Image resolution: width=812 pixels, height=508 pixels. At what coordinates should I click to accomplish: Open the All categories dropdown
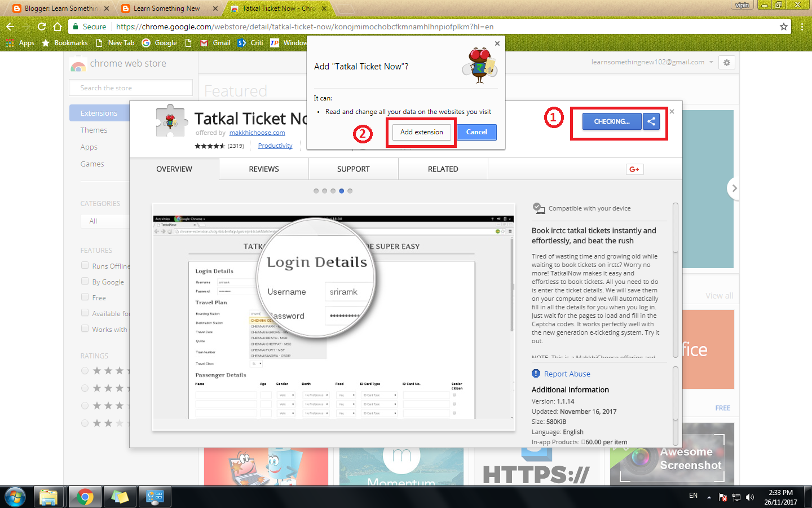(x=105, y=221)
